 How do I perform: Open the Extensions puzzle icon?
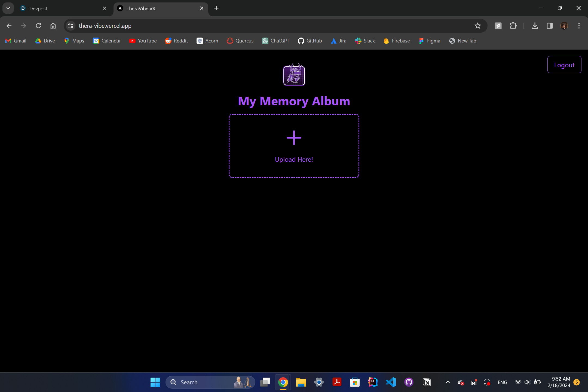pos(513,26)
